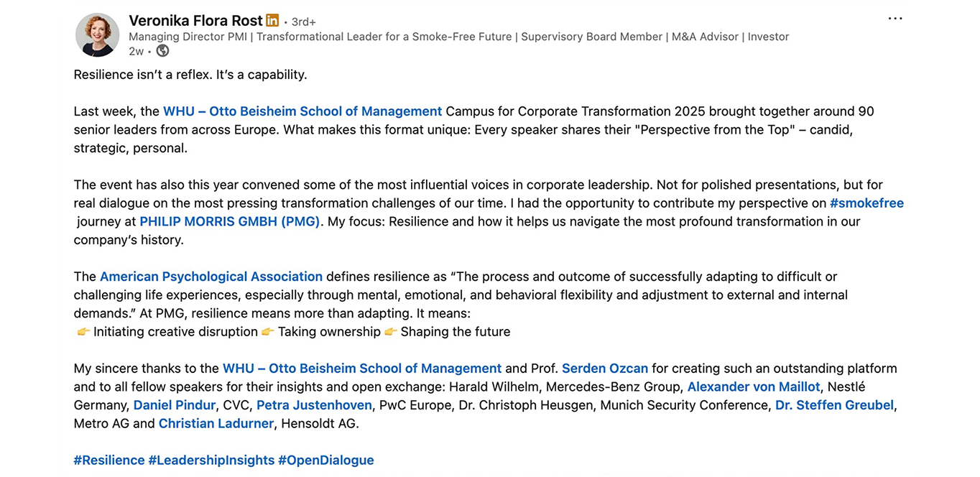Open Petra Justenhoven's profile
980x477 pixels.
coord(314,405)
